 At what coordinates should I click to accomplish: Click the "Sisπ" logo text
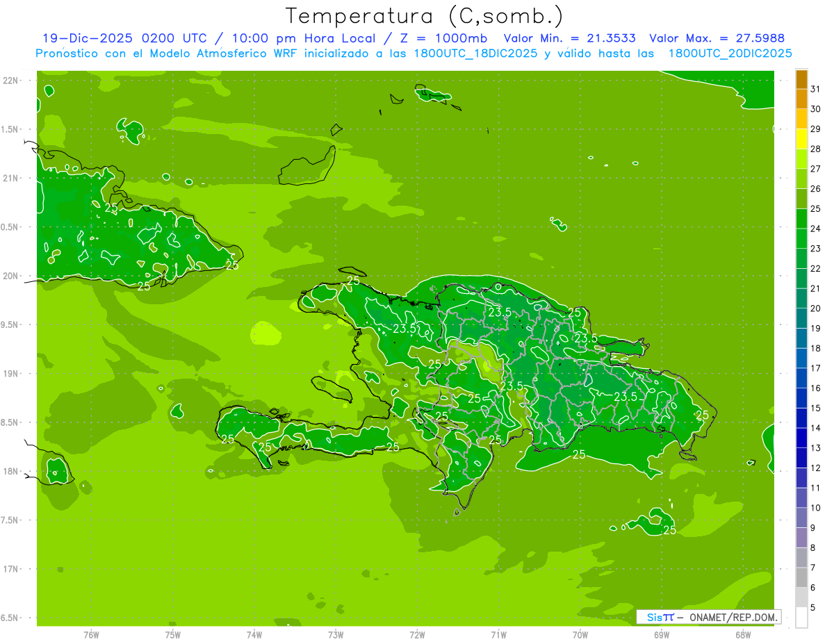tap(660, 617)
